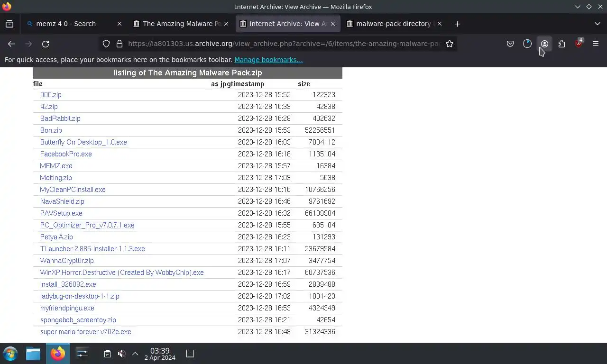Open TLauncher-2.885-Installer-1.1.3.exe link
This screenshot has height=364, width=607.
(92, 249)
